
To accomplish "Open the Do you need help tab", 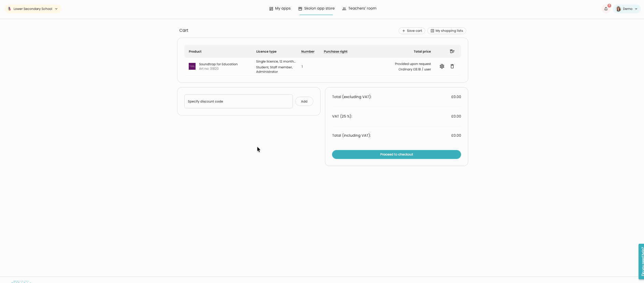I will pos(641,261).
